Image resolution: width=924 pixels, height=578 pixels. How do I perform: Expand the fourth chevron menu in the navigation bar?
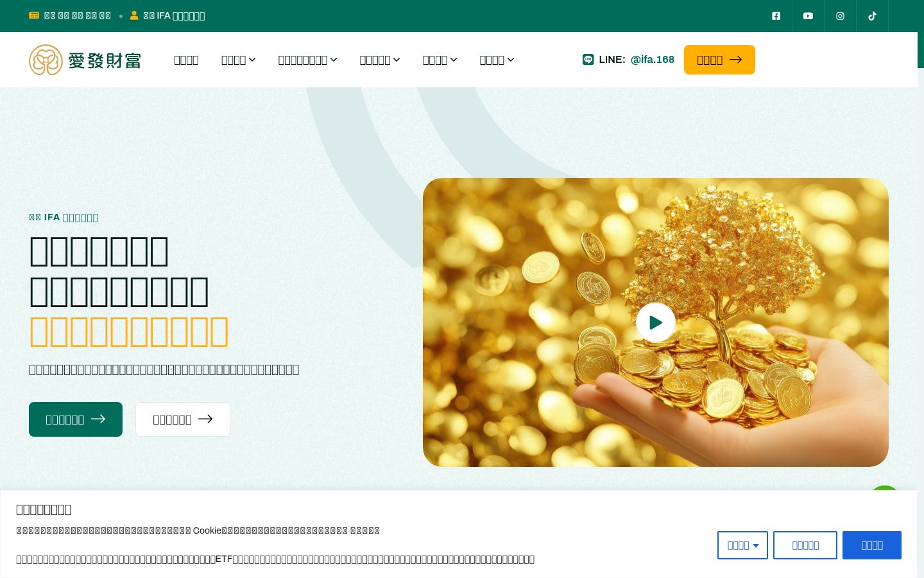440,60
